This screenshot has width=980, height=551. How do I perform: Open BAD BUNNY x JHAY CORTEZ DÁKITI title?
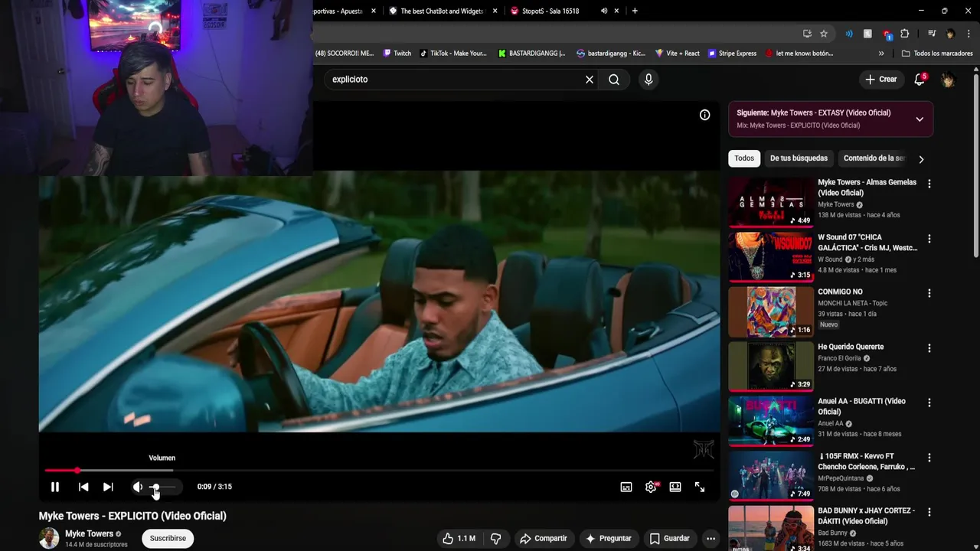[867, 516]
